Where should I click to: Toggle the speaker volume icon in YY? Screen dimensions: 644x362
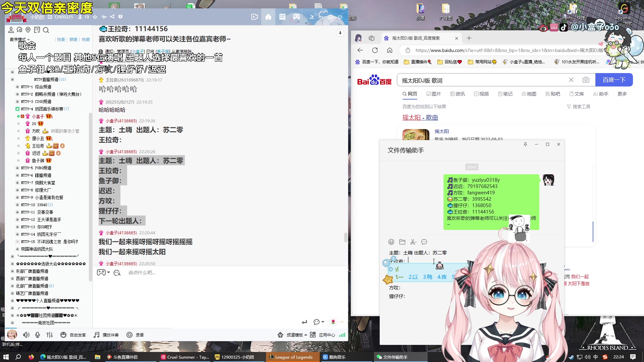(x=26, y=335)
